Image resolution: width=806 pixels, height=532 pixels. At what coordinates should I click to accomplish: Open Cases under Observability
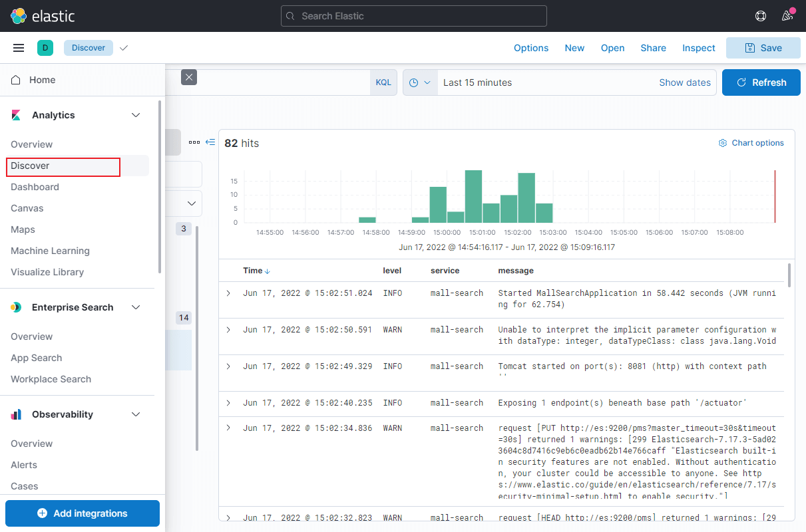[x=24, y=486]
